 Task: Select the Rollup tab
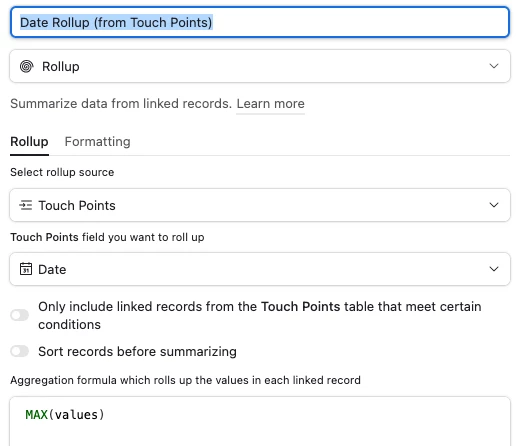29,142
